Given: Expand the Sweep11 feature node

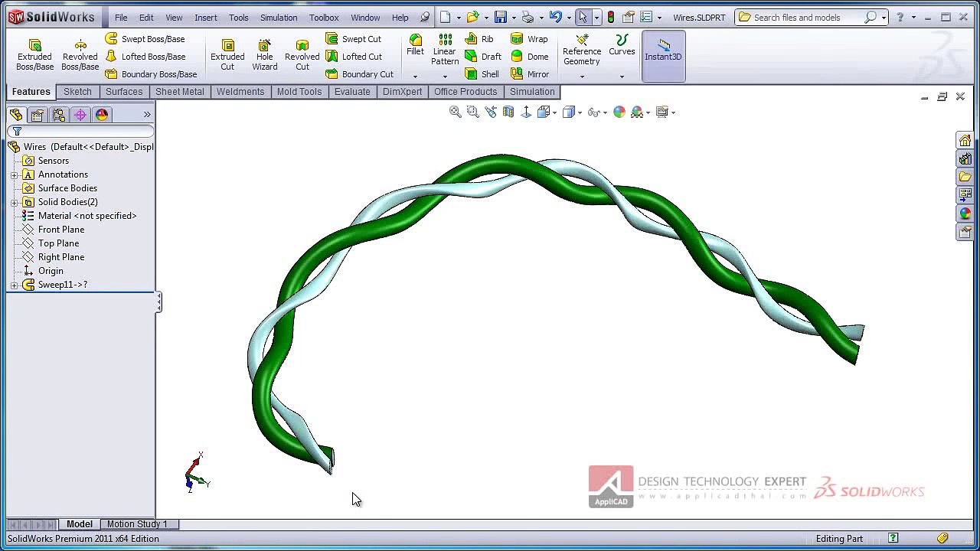Looking at the screenshot, I should pos(15,285).
